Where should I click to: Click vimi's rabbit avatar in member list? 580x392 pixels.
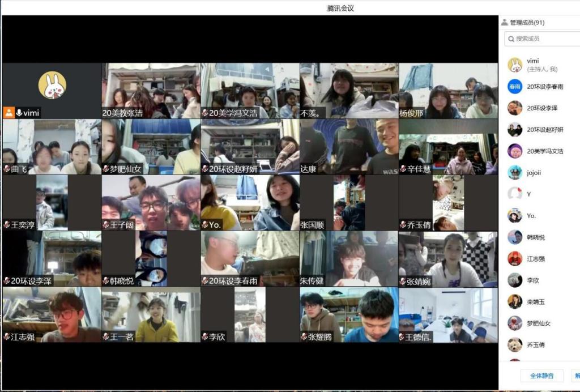tap(514, 65)
